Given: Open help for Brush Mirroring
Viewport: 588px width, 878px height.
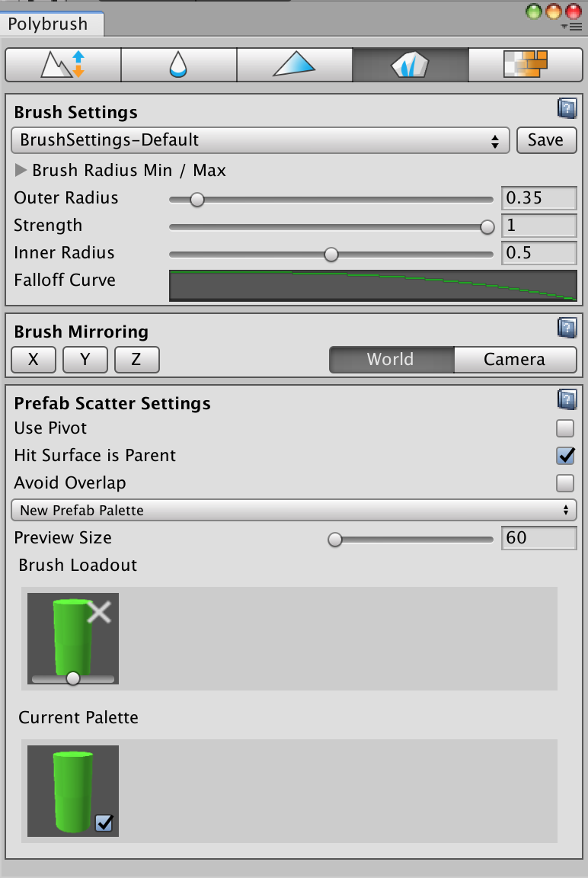Looking at the screenshot, I should pos(567,328).
